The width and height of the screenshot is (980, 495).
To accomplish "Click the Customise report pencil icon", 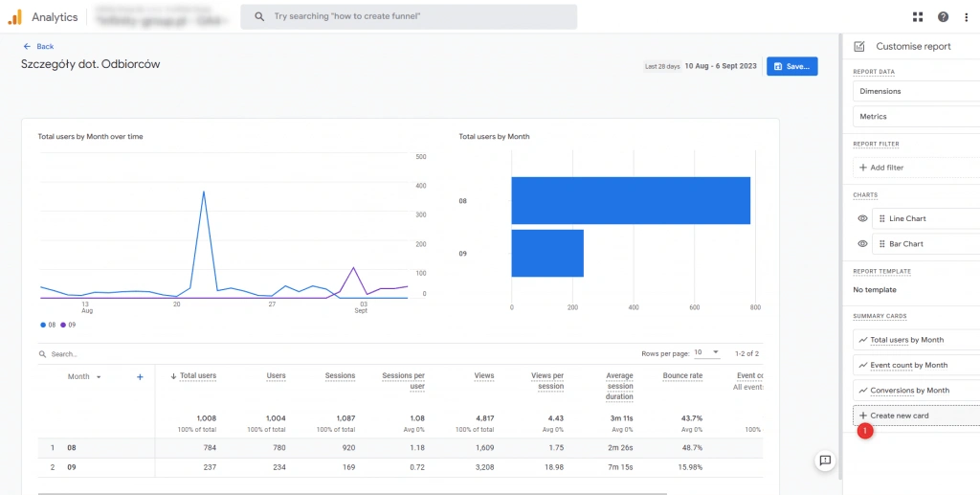I will tap(858, 46).
